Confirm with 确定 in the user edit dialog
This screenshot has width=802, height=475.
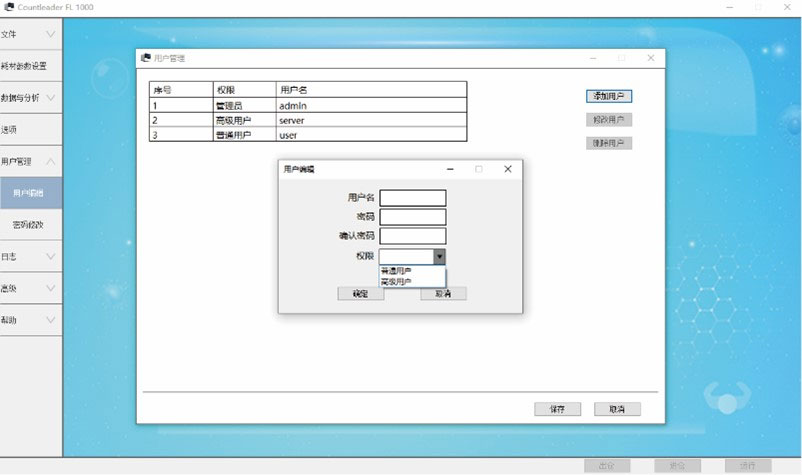pos(361,294)
